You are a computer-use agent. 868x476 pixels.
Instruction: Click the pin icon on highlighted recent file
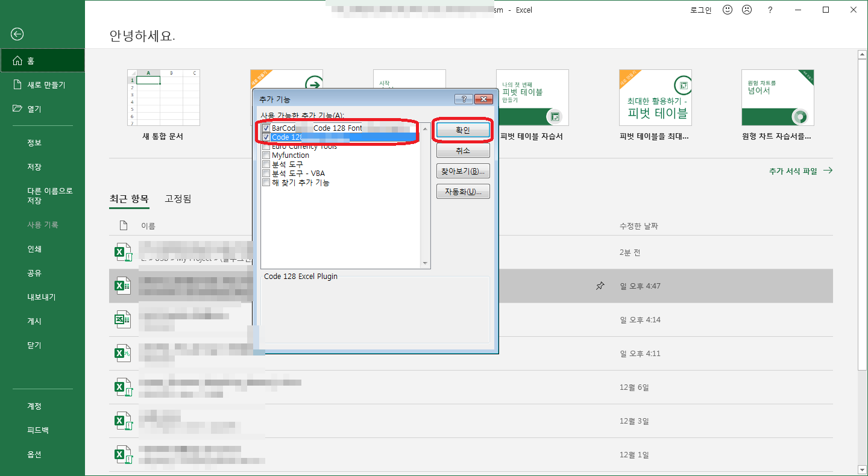point(600,286)
